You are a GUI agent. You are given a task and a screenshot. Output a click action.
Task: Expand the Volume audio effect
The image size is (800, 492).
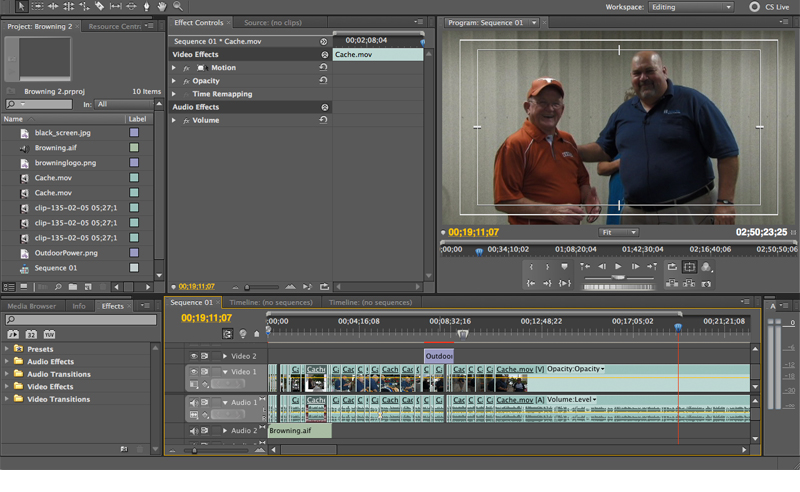174,120
